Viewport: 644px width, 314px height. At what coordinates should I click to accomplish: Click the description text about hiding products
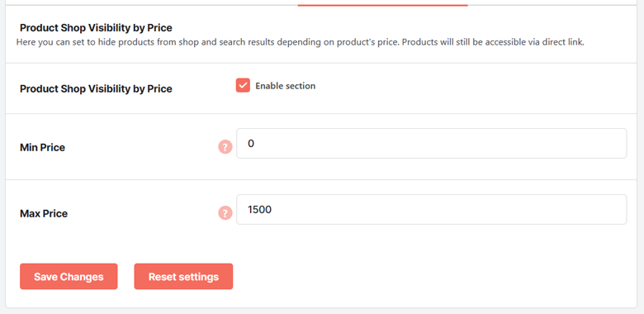pos(301,42)
